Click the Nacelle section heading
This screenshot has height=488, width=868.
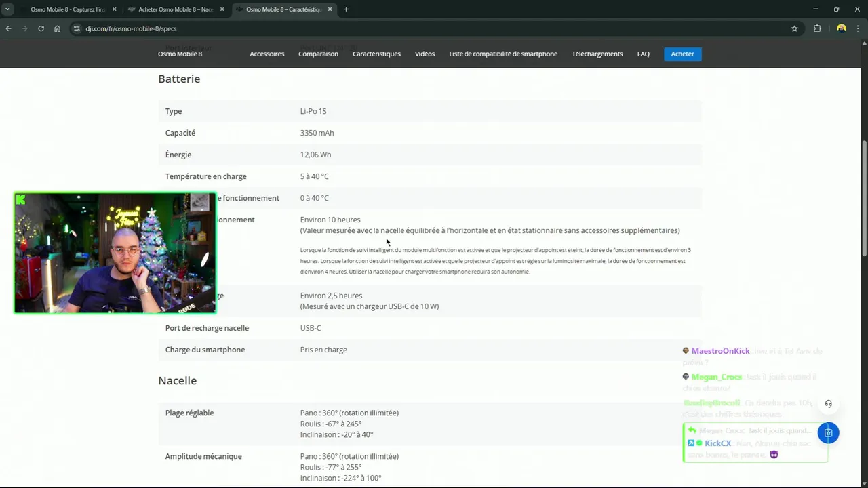click(x=177, y=380)
